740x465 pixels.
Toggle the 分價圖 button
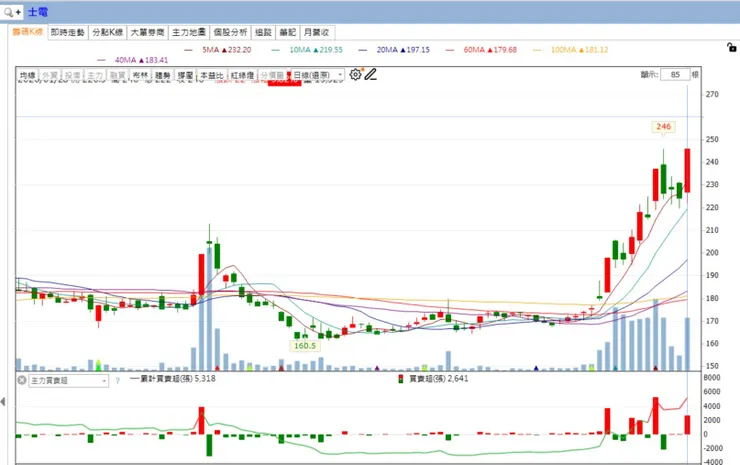[272, 75]
